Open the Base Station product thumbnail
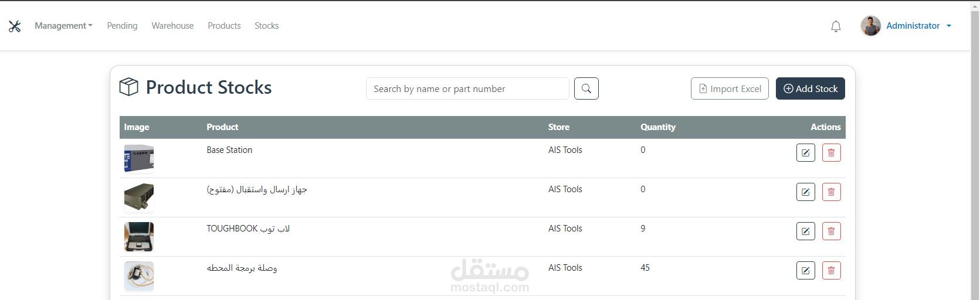 [x=139, y=158]
